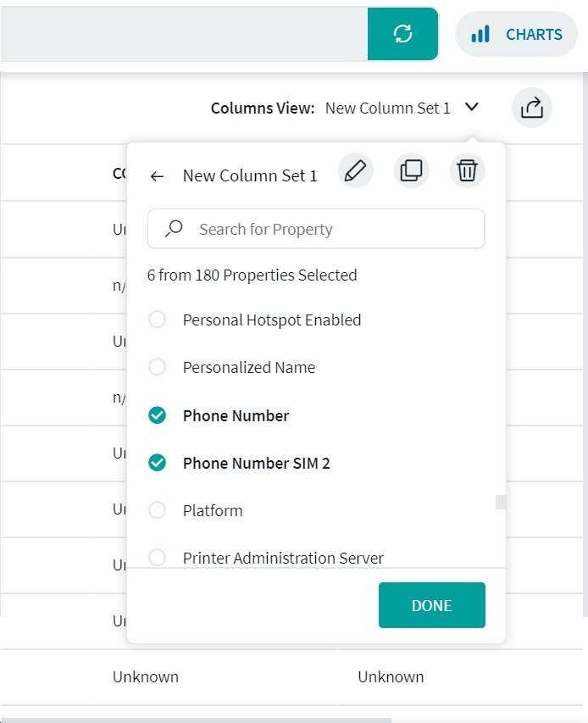Click the pencil edit icon
The image size is (588, 723).
(x=356, y=170)
